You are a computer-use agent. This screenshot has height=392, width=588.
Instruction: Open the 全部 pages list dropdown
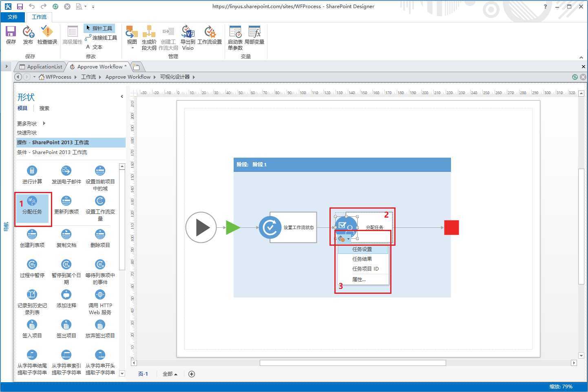[x=170, y=374]
